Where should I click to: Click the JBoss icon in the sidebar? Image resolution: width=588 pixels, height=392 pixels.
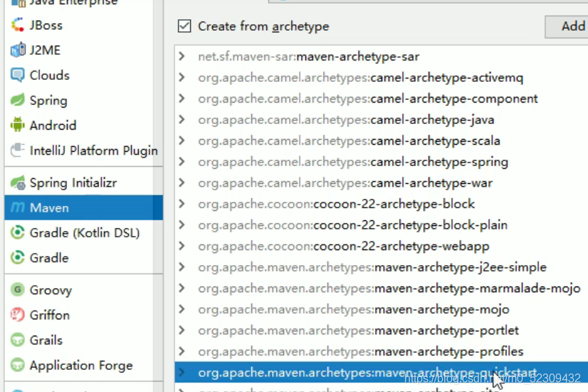(18, 25)
